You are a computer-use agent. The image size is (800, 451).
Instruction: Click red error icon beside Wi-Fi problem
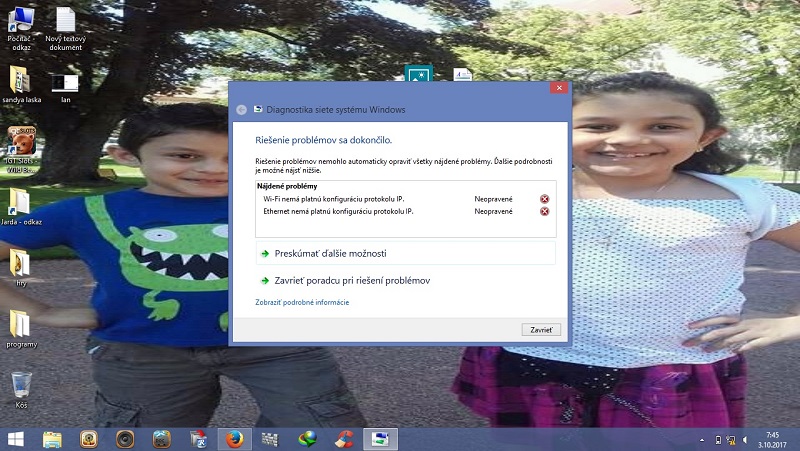pyautogui.click(x=544, y=199)
